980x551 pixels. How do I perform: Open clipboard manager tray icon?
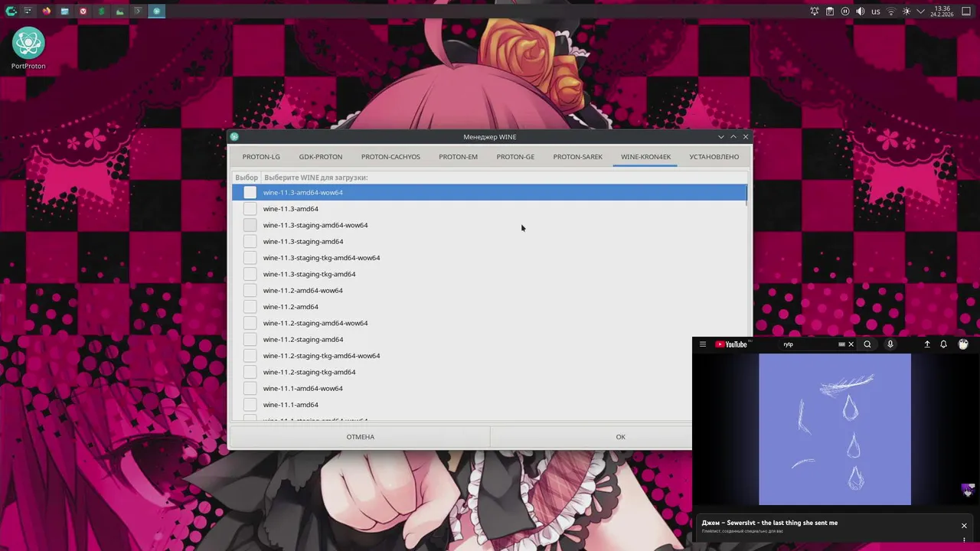[x=830, y=11]
